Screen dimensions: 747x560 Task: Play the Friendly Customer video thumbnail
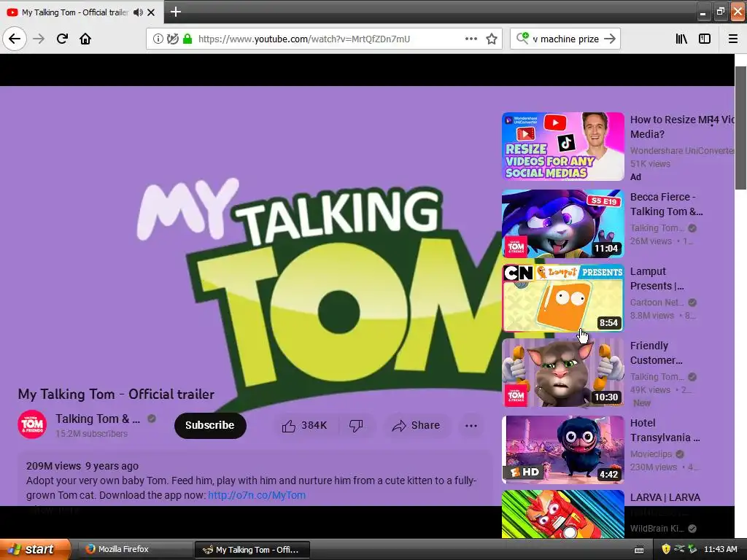(562, 373)
